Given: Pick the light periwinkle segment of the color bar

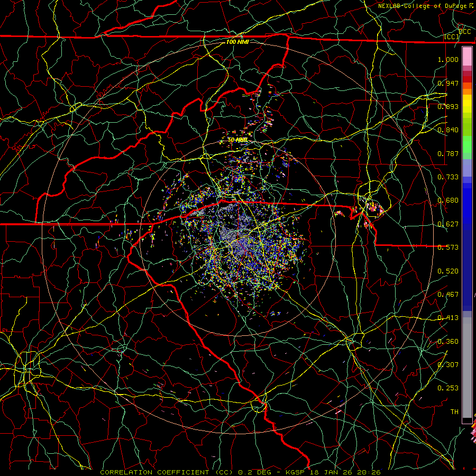Looking at the screenshot, I should pyautogui.click(x=467, y=168).
